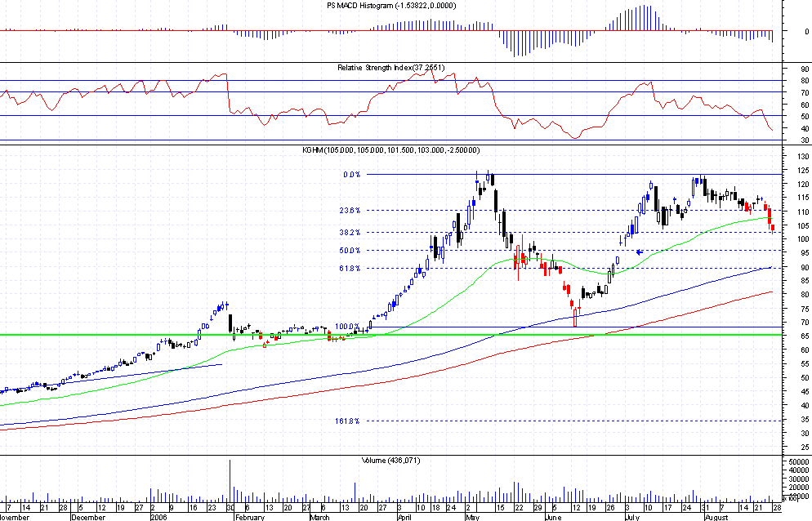The image size is (812, 521).
Task: Click the December label on date axis
Action: tap(87, 517)
